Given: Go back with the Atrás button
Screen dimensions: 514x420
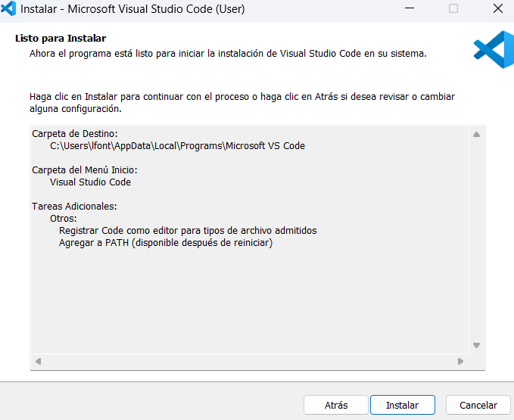Looking at the screenshot, I should click(x=336, y=405).
